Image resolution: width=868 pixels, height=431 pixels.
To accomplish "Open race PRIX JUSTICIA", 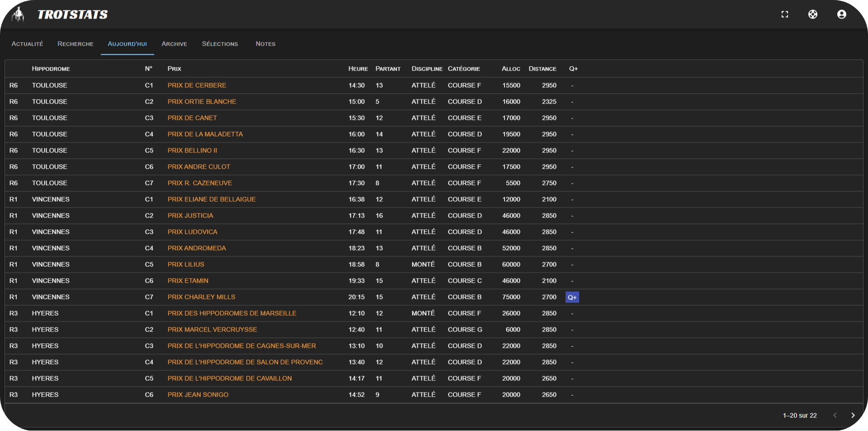I will [190, 216].
